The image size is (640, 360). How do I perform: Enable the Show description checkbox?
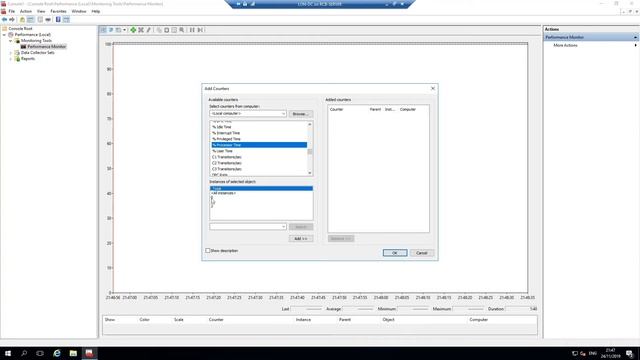point(208,251)
